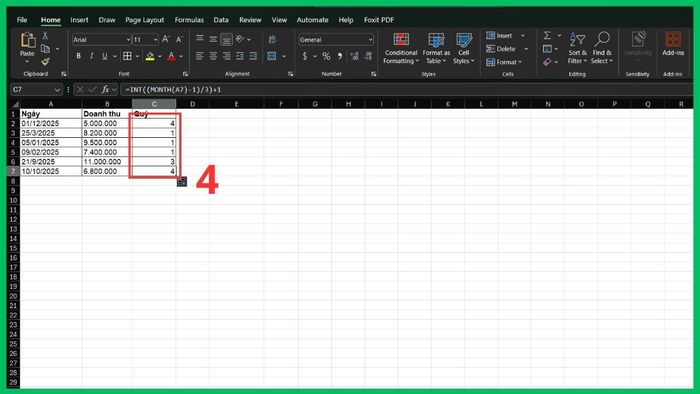Center text horizontally in Alignment group
The image size is (700, 394).
point(213,56)
